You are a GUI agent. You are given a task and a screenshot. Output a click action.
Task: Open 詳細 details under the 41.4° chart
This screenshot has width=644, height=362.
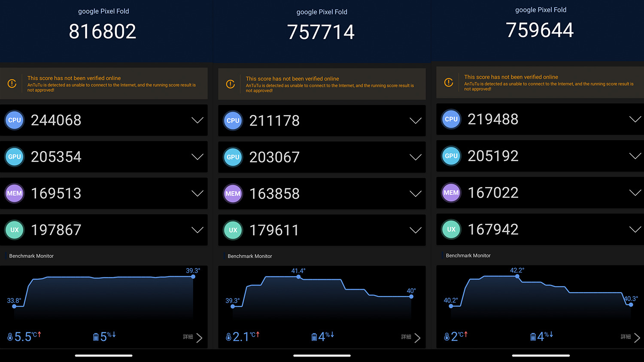[411, 338]
